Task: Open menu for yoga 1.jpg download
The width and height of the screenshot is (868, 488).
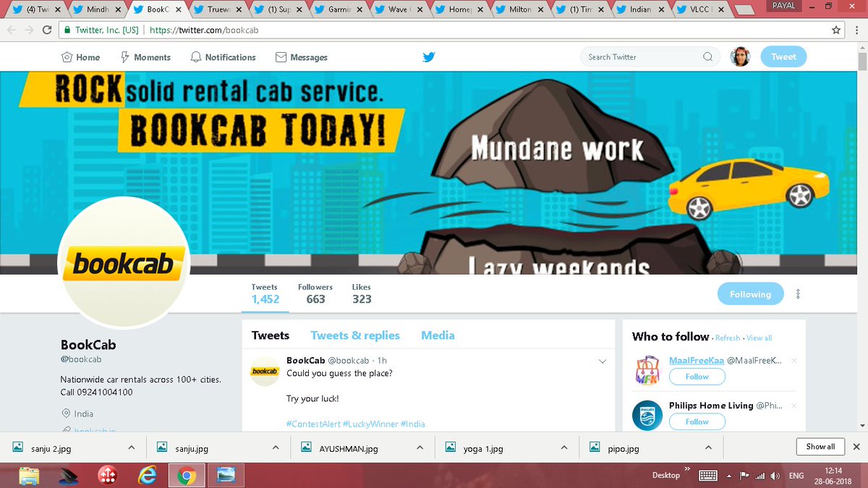Action: click(x=565, y=448)
